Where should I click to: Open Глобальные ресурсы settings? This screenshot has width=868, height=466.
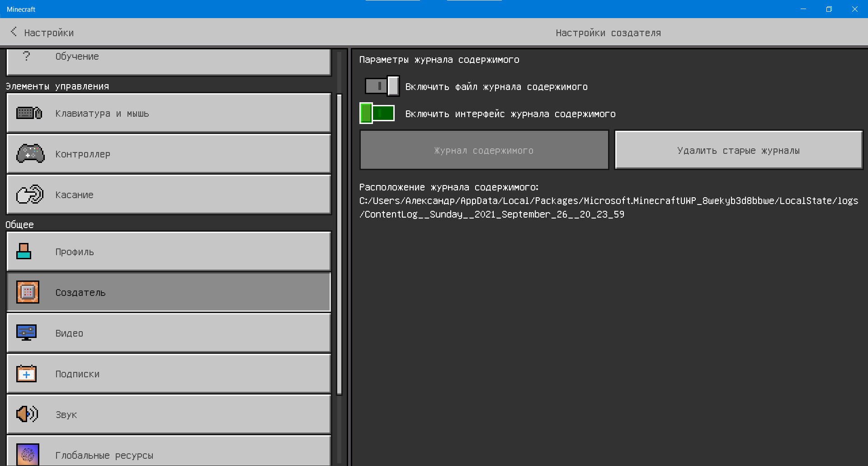169,451
